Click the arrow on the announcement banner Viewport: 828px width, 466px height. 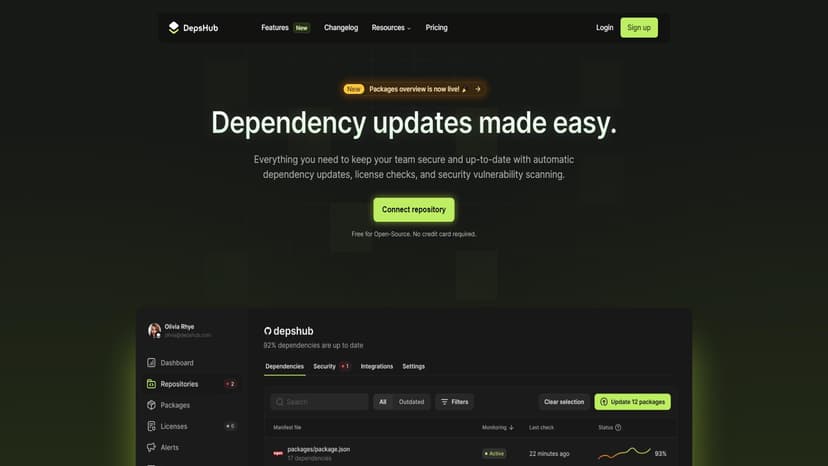(x=478, y=89)
